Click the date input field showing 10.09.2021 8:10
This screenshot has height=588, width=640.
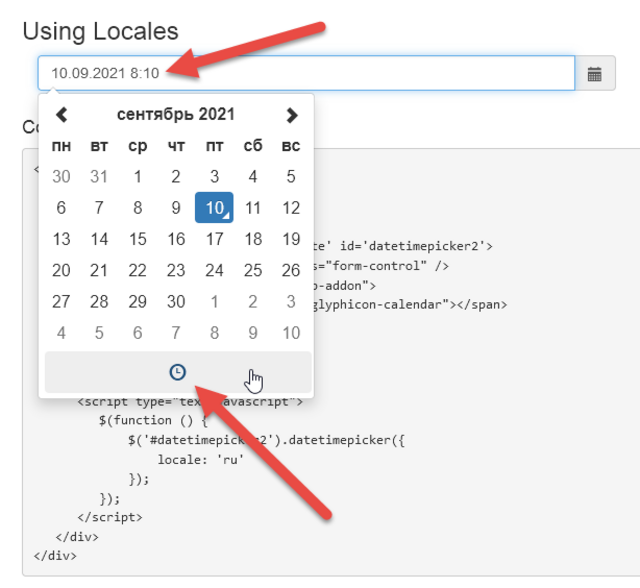click(x=306, y=73)
